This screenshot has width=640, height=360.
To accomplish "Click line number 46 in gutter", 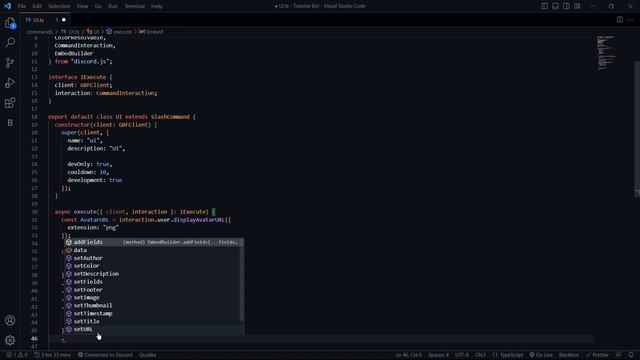I will [x=34, y=338].
